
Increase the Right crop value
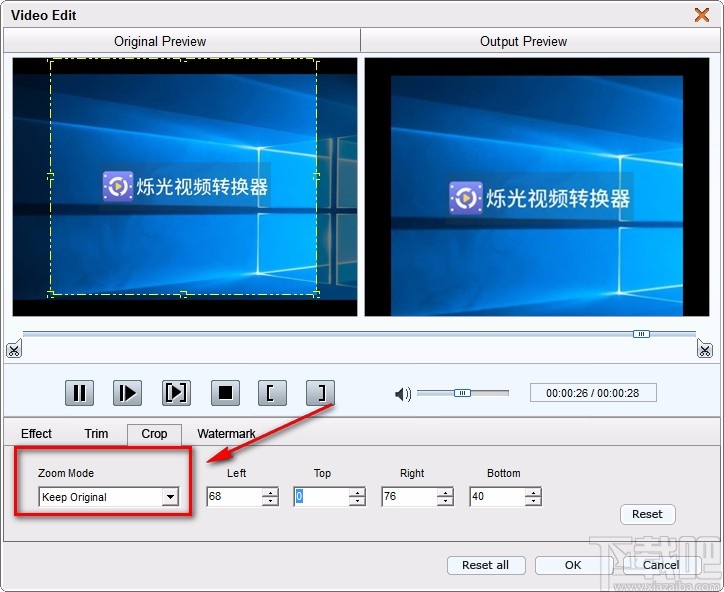point(445,492)
